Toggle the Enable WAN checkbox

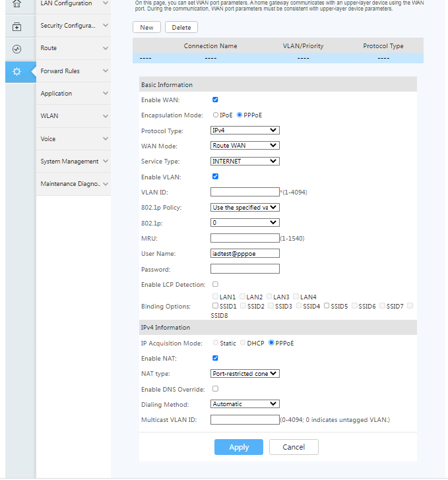coord(215,100)
